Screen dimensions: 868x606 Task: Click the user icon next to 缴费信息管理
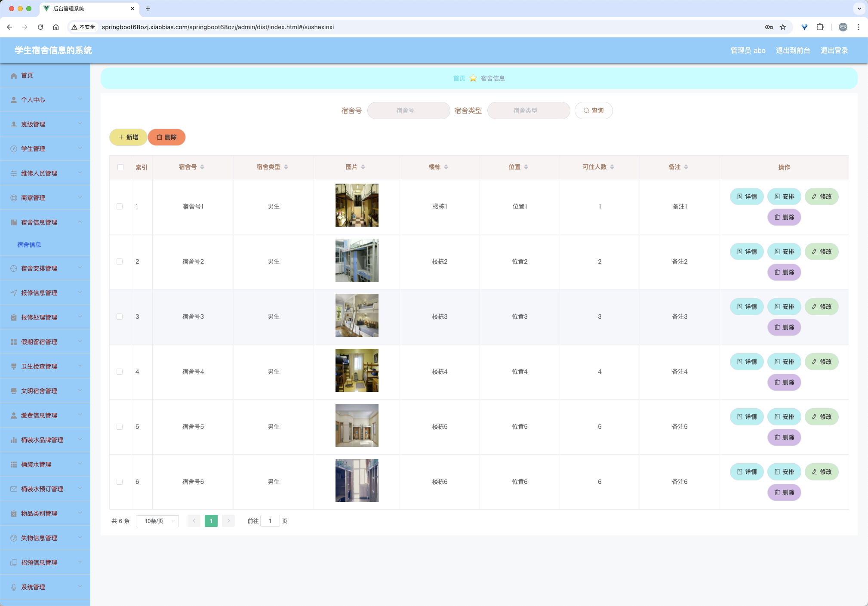pos(14,416)
